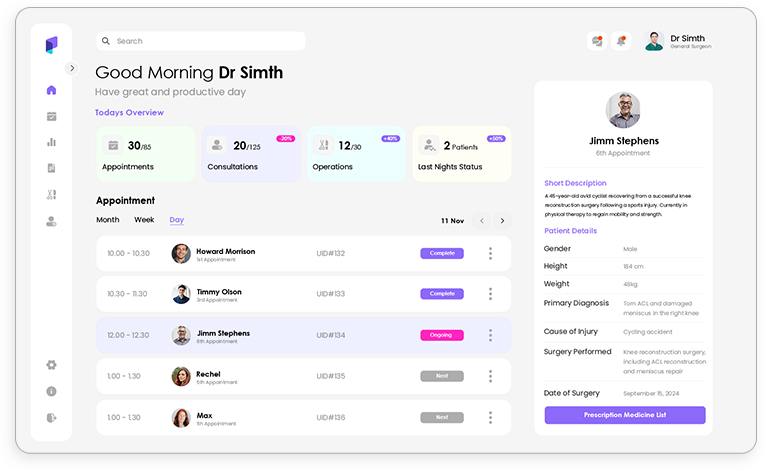Click the info icon in sidebar
The height and width of the screenshot is (471, 766).
pos(51,391)
